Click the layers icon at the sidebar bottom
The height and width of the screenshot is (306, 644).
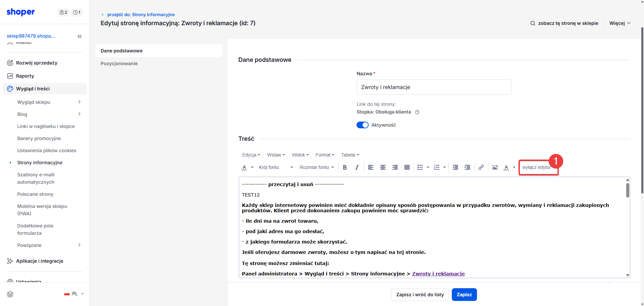click(10, 294)
